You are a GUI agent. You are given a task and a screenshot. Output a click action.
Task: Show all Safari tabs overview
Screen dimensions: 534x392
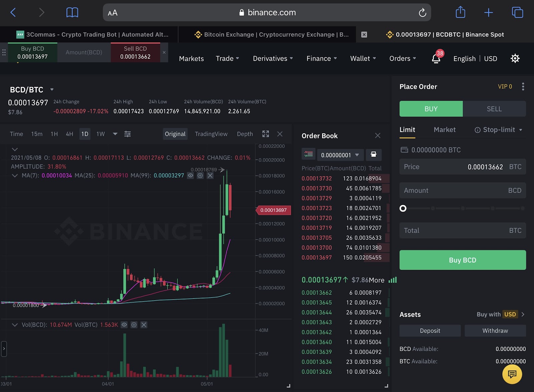(517, 12)
